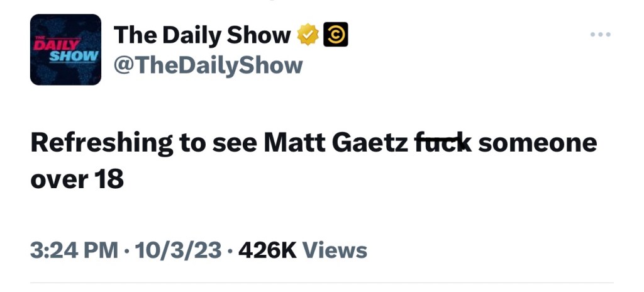Viewport: 644px width, 292px height.
Task: Click the word someone in the tweet
Action: pyautogui.click(x=538, y=143)
